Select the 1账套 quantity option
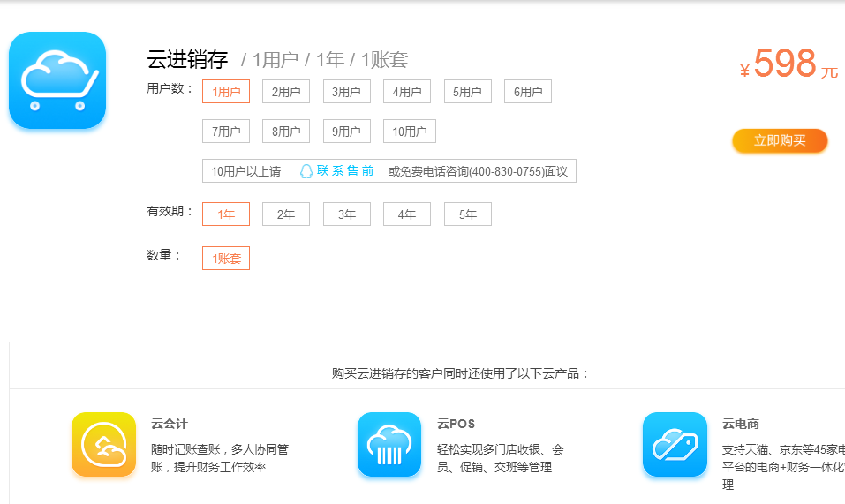 pyautogui.click(x=226, y=259)
